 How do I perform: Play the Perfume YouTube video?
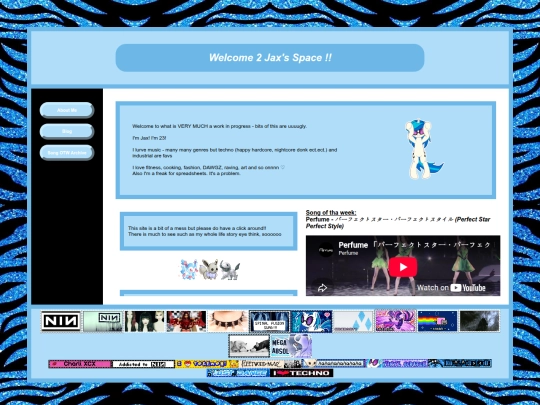point(403,267)
